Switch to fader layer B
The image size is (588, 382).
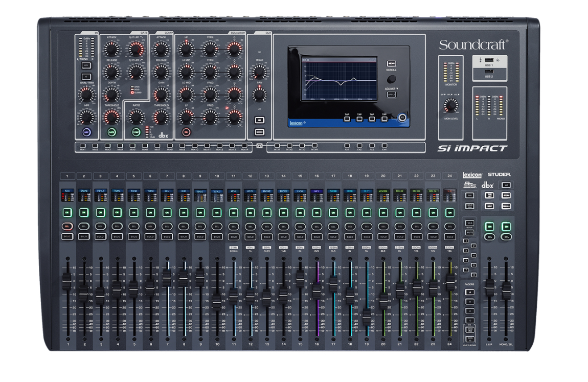469,301
